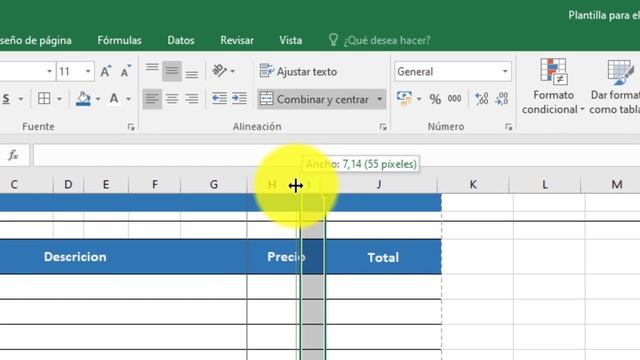Increase decimal places
Image resolution: width=640 pixels, height=360 pixels.
click(x=482, y=99)
